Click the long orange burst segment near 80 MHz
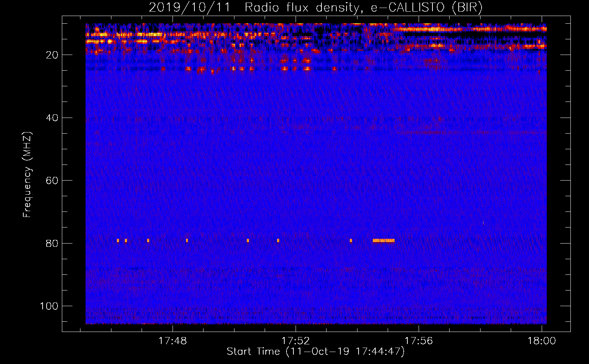Viewport: 589px width, 364px height. point(383,240)
